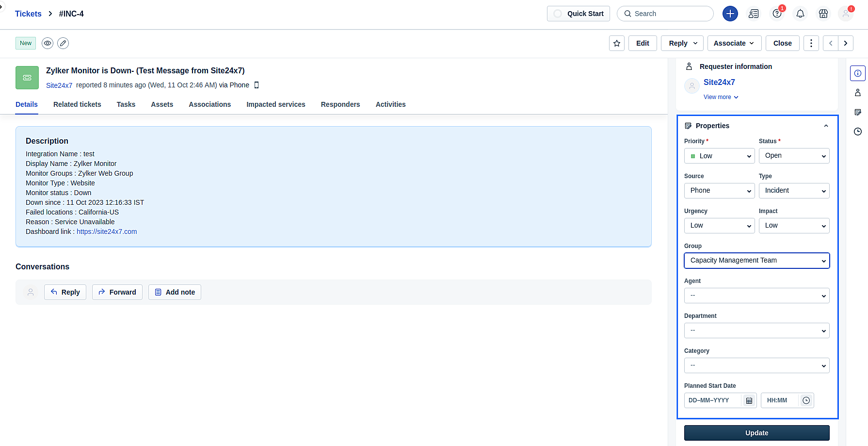
Task: Click the pencil icon beside the New badge
Action: tap(63, 43)
